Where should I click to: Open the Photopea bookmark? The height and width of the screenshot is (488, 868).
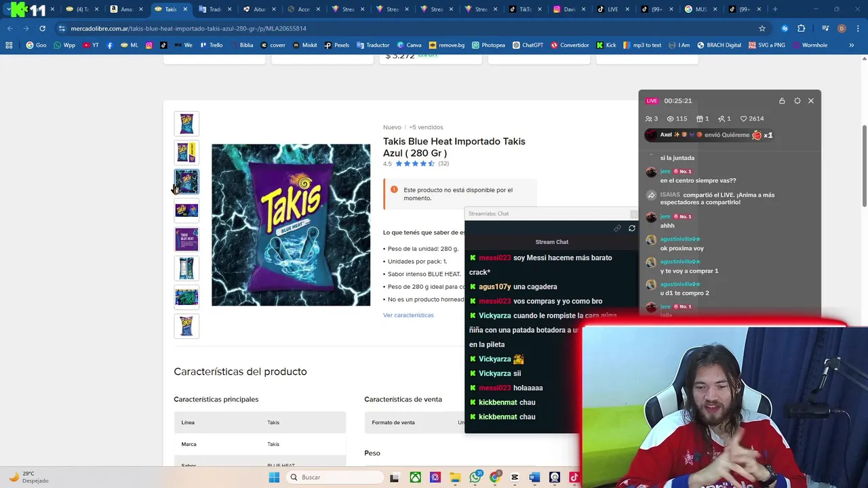coord(488,45)
